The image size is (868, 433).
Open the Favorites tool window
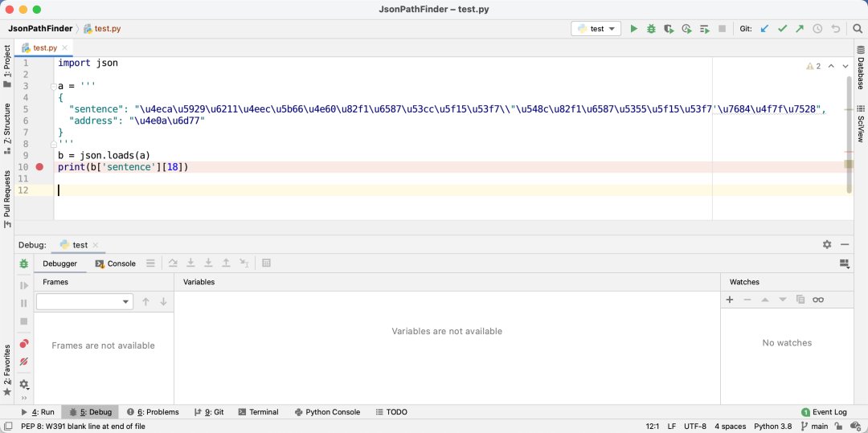[x=7, y=370]
